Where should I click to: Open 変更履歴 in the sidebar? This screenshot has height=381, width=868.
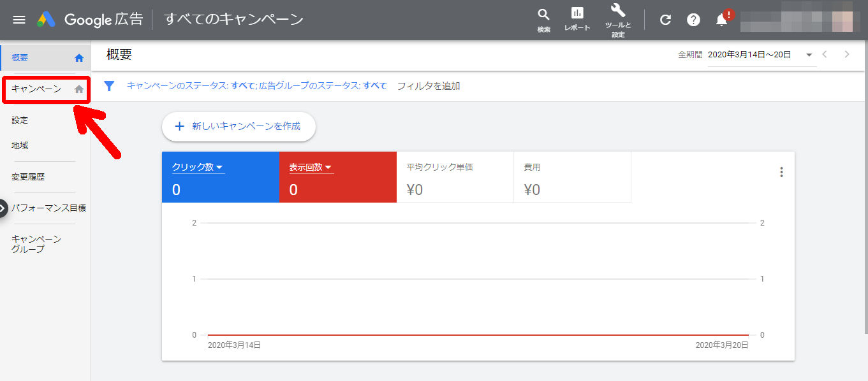click(28, 177)
